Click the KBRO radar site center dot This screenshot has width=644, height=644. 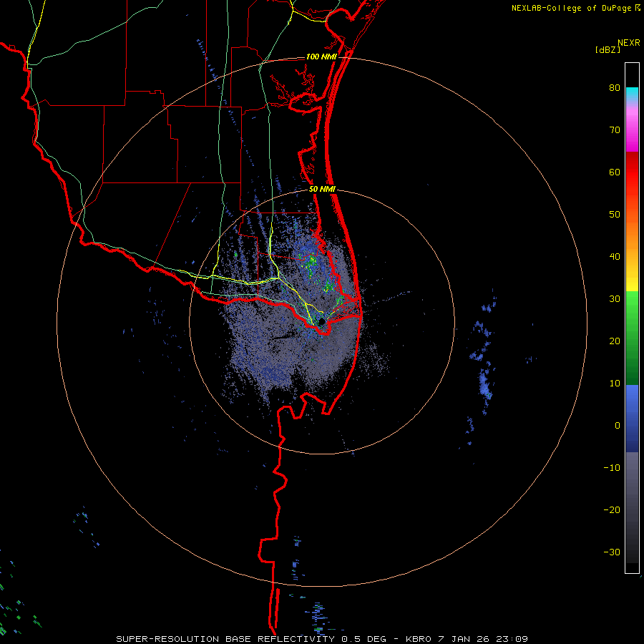pyautogui.click(x=321, y=321)
